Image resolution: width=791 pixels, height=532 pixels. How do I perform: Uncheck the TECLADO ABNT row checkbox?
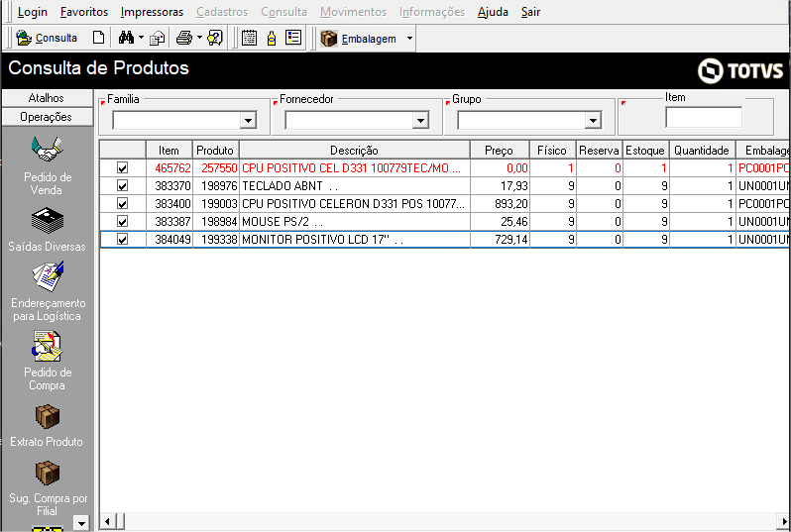(122, 185)
